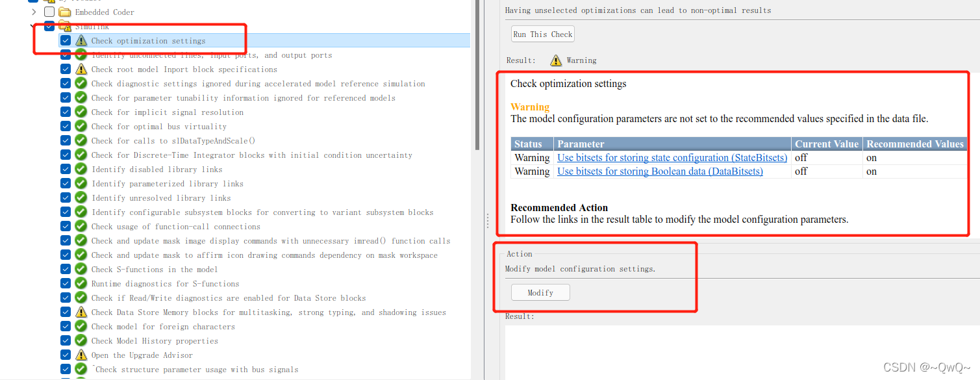Click pass icon of Check for implicit signal resolution
This screenshot has height=380, width=980.
coord(81,112)
